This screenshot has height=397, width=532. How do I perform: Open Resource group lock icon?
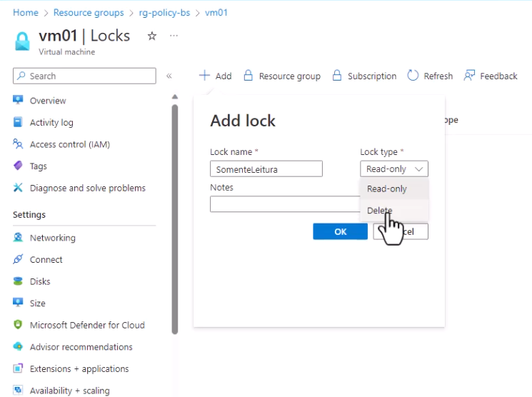248,75
